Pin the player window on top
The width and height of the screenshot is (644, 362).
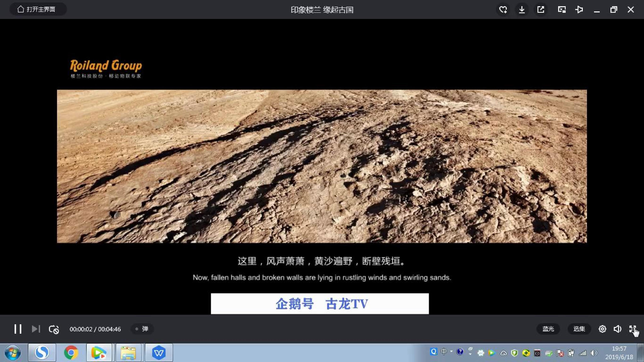(x=579, y=10)
